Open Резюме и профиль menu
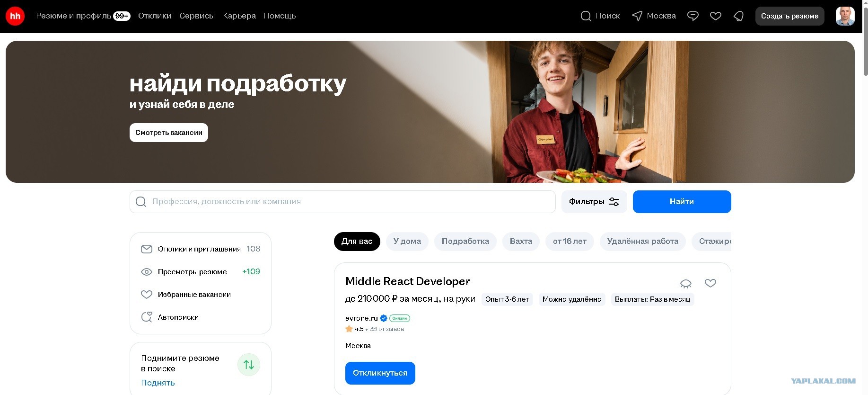Image resolution: width=868 pixels, height=395 pixels. (83, 16)
